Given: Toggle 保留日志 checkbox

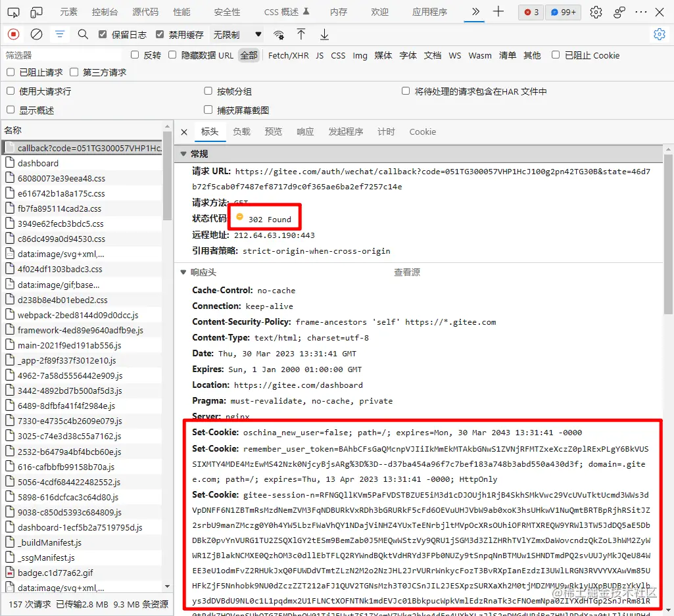Looking at the screenshot, I should [x=103, y=34].
